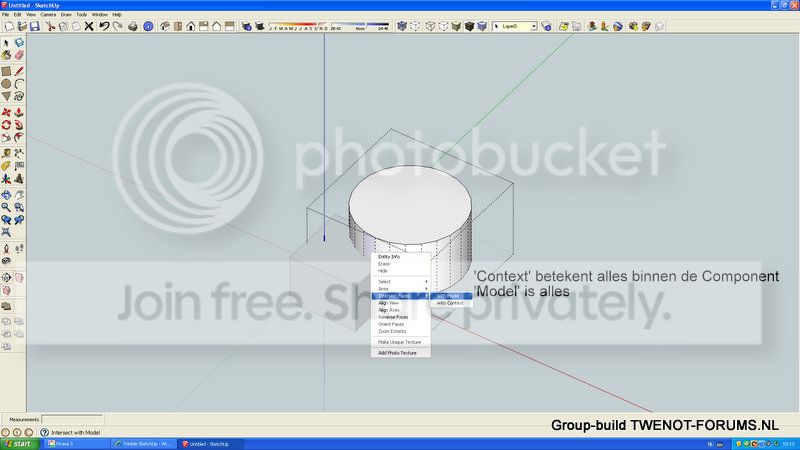Select the Circle tool
This screenshot has width=800, height=450.
coord(6,84)
